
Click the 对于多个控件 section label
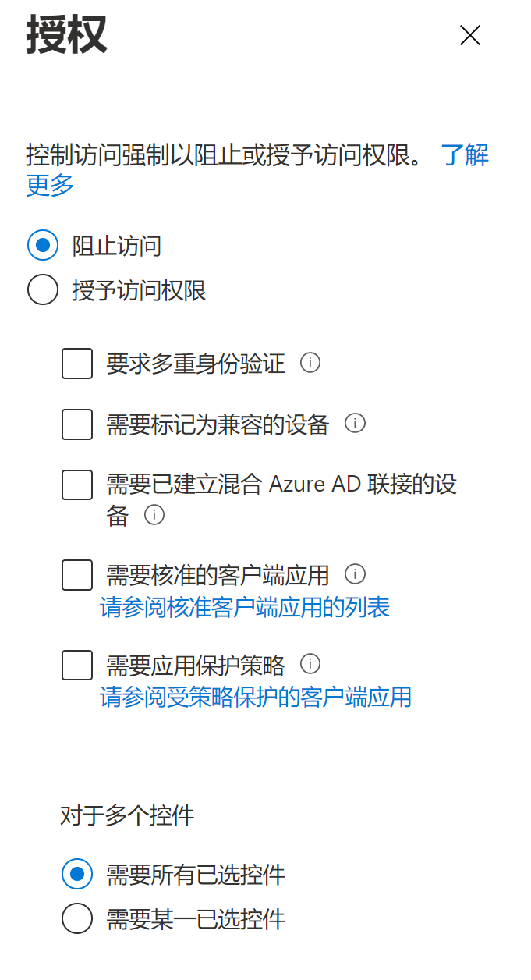click(x=127, y=816)
